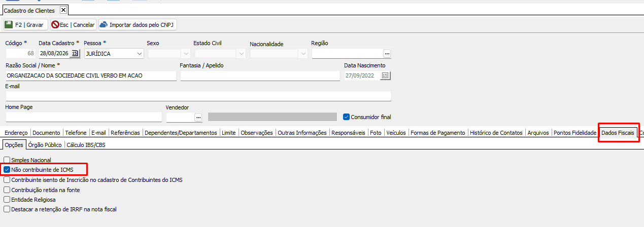Viewport: 644px width, 227px height.
Task: Open the Nacionalidade dropdown
Action: coord(303,53)
